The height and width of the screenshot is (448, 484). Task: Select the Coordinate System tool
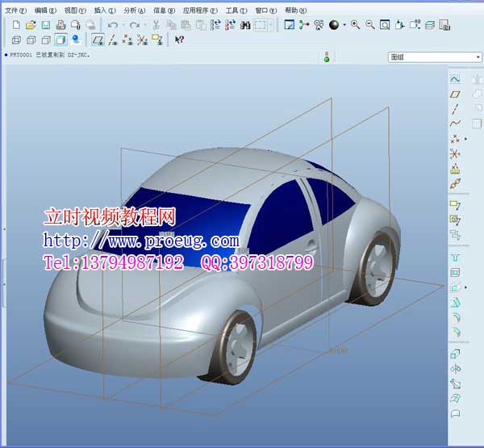(x=455, y=154)
